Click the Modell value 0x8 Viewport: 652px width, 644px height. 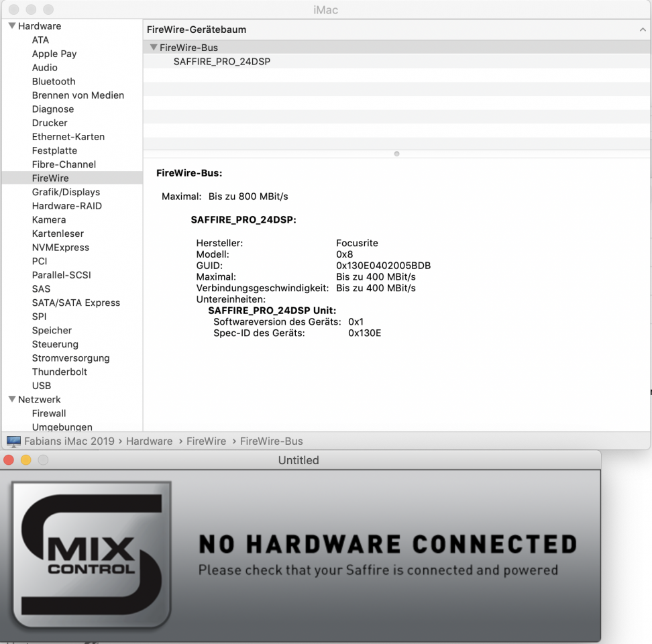(x=344, y=254)
